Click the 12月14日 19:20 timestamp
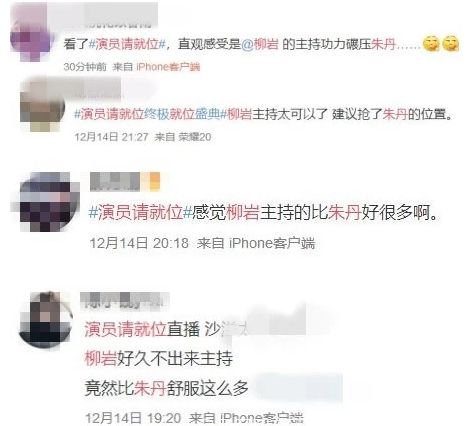 (133, 418)
